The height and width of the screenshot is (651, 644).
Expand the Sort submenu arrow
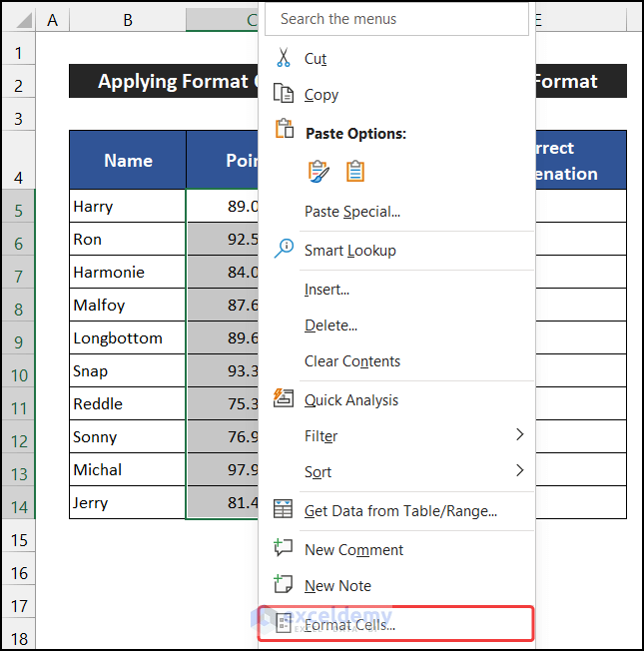coord(519,471)
